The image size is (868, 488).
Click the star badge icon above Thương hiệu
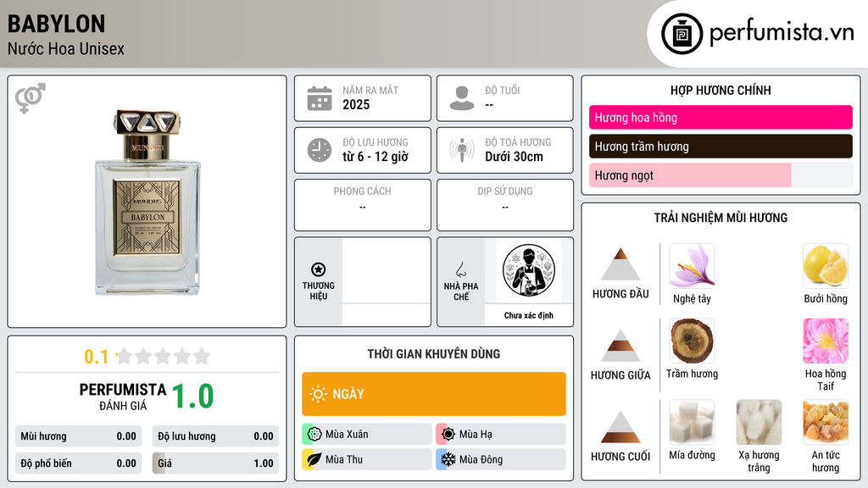[319, 269]
